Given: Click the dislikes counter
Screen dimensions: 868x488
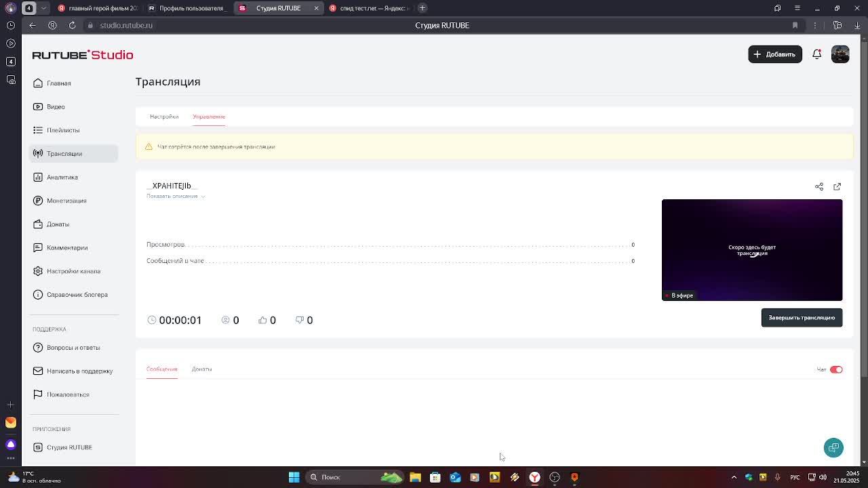Looking at the screenshot, I should [304, 320].
